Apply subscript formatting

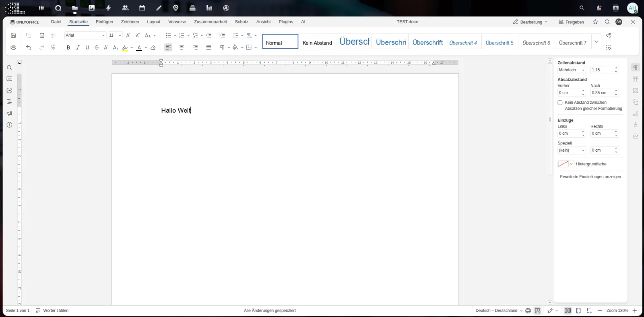coord(116,47)
